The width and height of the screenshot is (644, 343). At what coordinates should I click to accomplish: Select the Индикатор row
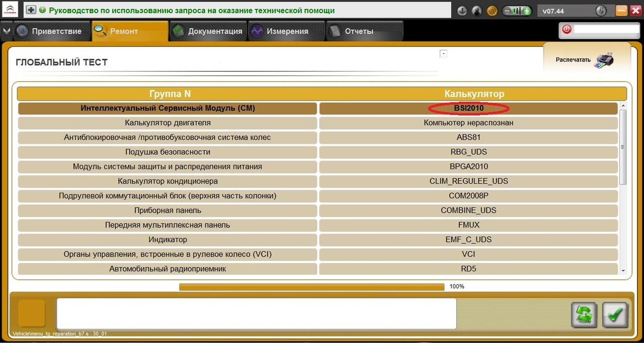[168, 239]
